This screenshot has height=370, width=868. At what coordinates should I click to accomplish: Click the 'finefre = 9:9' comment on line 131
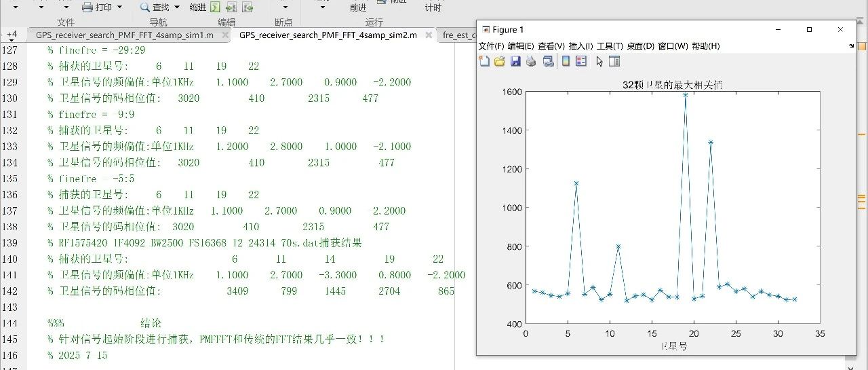(x=91, y=114)
